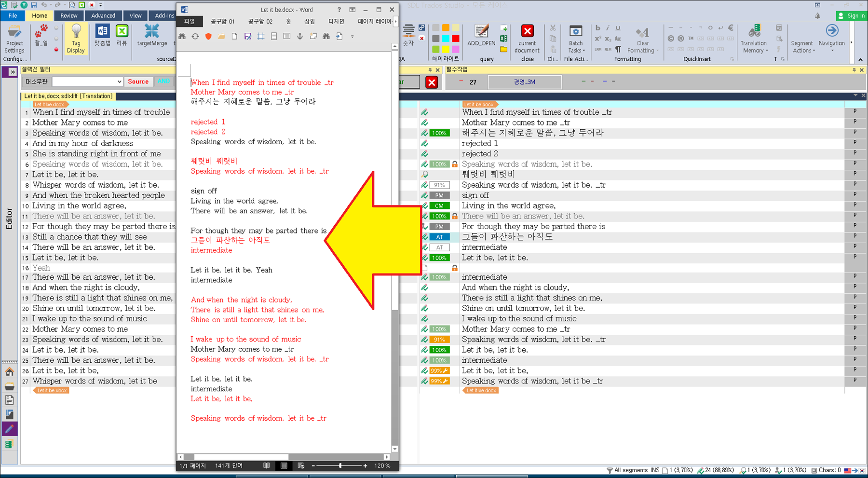Click the Save icon in Trados quick toolbar
The width and height of the screenshot is (868, 478).
coord(33,5)
